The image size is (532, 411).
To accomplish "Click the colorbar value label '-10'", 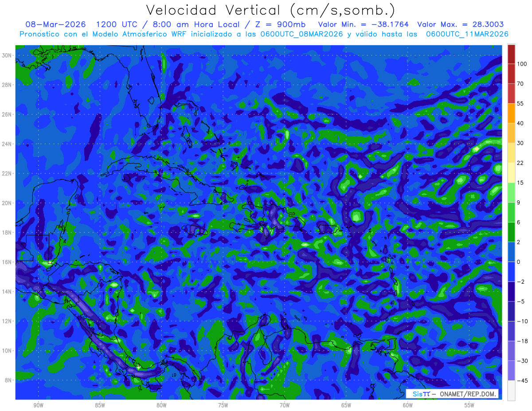I will click(522, 321).
